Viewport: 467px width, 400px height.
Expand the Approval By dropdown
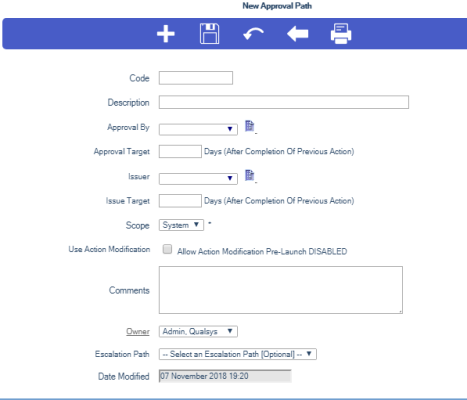click(x=198, y=129)
